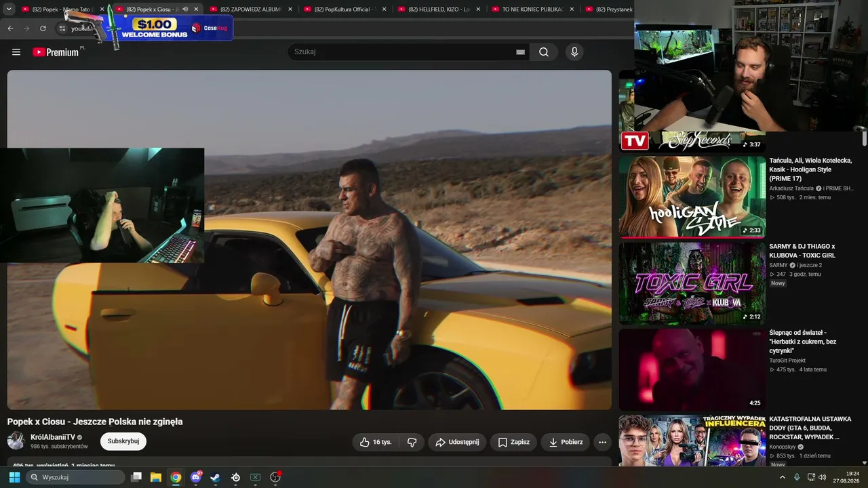Go back with the browser back arrow
This screenshot has height=488, width=868.
[10, 28]
